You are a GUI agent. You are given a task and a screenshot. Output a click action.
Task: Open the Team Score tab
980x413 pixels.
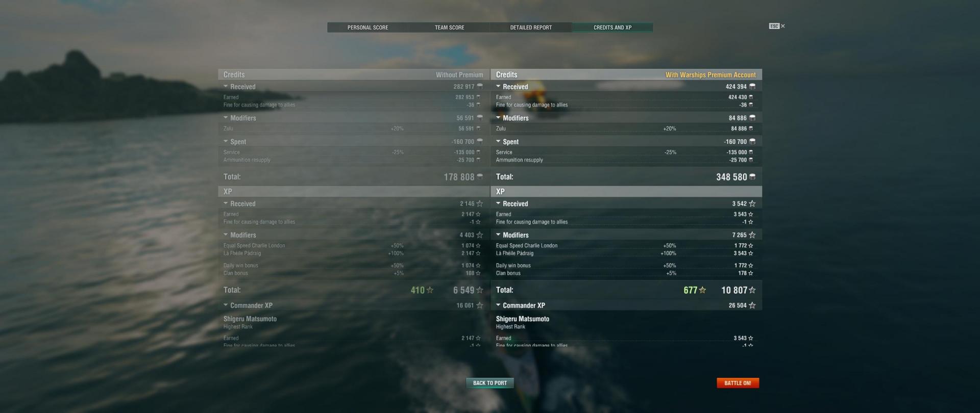coord(449,28)
